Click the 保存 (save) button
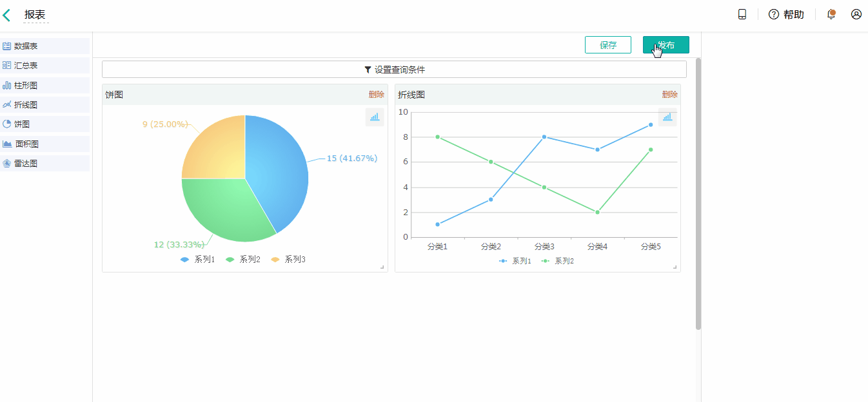 [x=607, y=44]
